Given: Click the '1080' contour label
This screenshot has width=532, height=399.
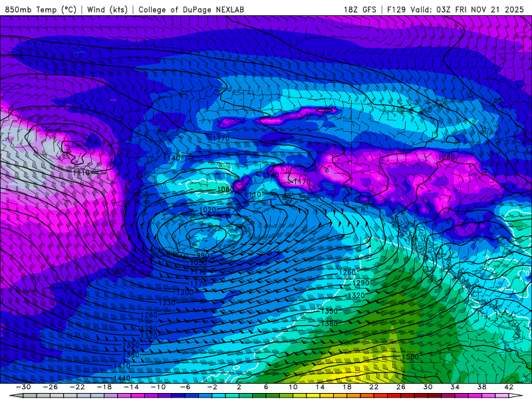Looking at the screenshot, I should coord(225,190).
